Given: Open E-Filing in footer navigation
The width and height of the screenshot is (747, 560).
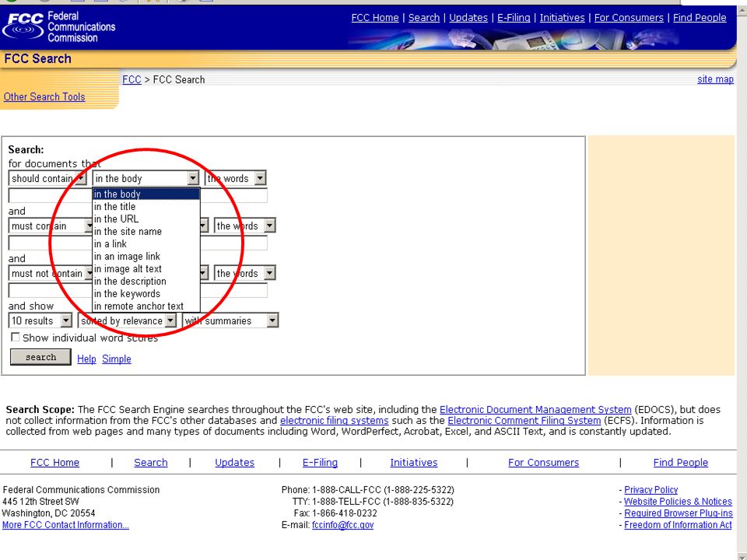Looking at the screenshot, I should (320, 462).
